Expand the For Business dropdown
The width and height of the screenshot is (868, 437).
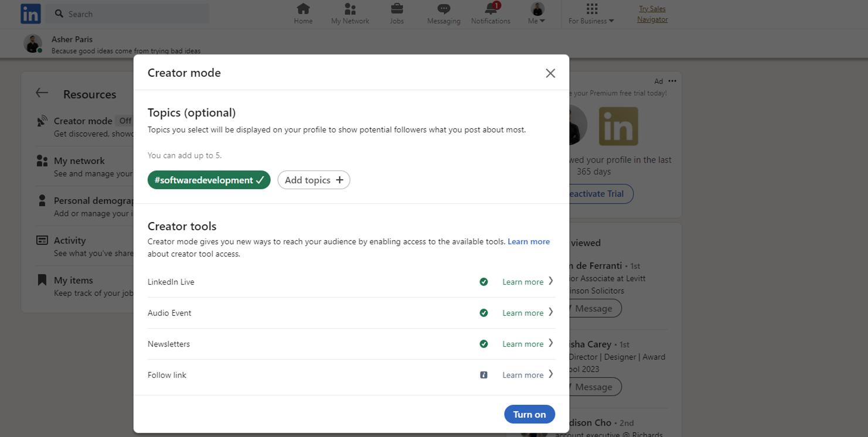[591, 13]
